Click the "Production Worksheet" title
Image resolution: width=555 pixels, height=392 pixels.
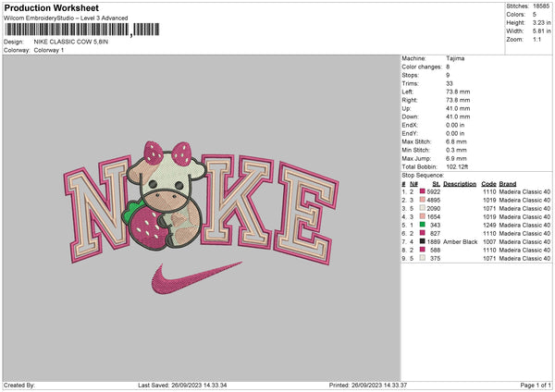pos(52,7)
